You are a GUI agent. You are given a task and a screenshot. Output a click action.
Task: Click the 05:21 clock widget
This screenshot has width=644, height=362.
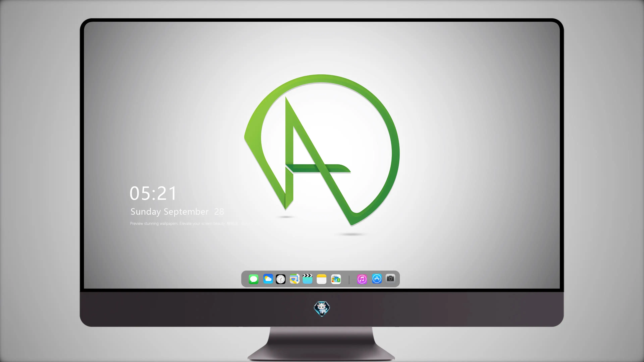tap(153, 193)
